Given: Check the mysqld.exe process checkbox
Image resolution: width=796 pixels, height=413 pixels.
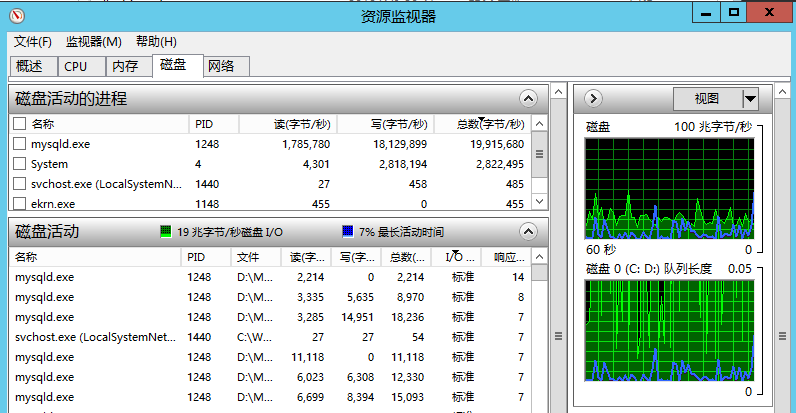Looking at the screenshot, I should [19, 144].
